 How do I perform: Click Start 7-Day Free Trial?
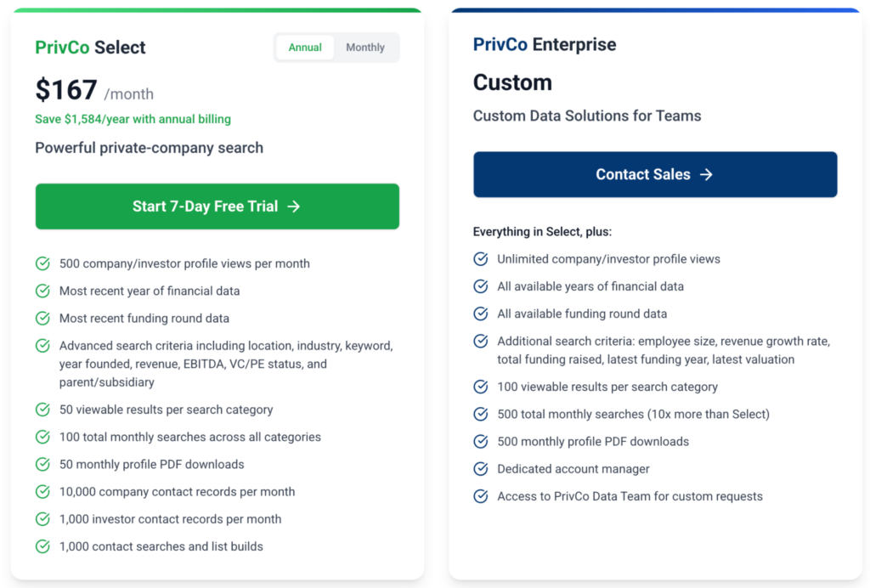pos(217,206)
